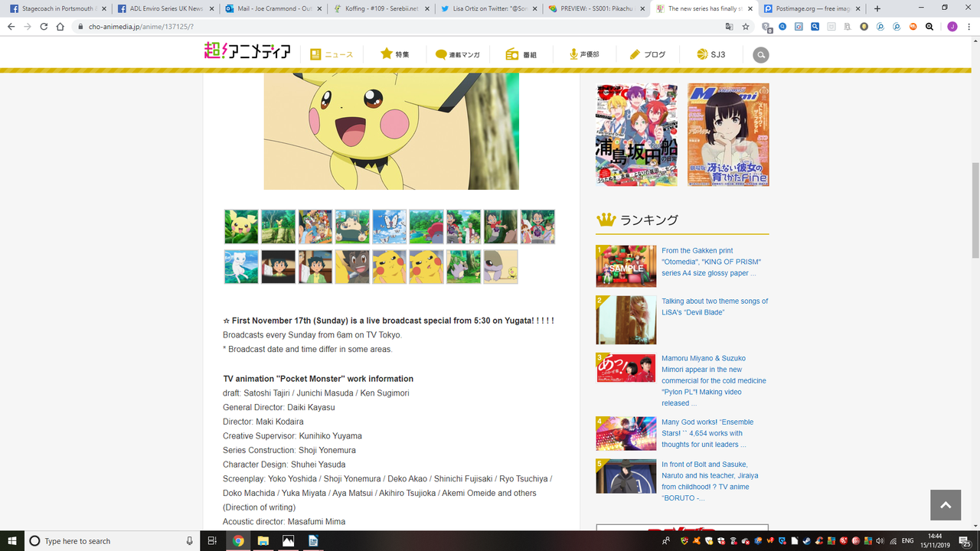Open the BORUTO ranking article link
Screen dimensions: 980x551
(704, 481)
